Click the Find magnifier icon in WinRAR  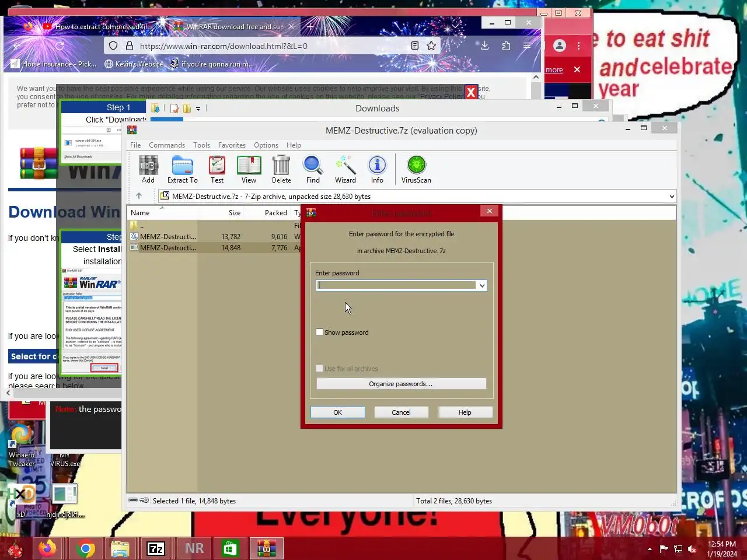point(313,170)
